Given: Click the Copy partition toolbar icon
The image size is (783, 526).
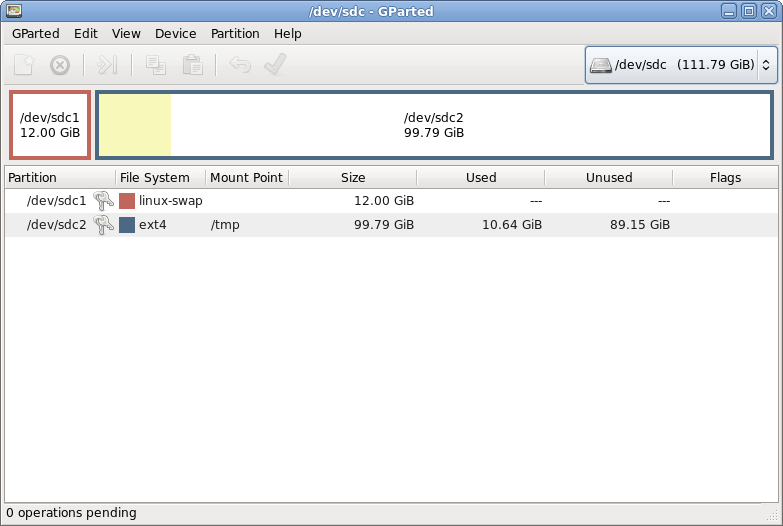Looking at the screenshot, I should tap(156, 65).
